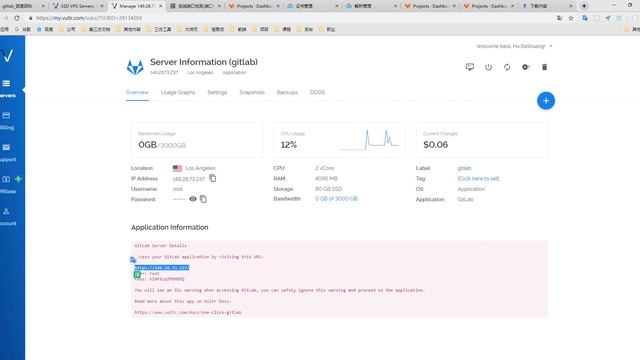Switch to the first Projects Dashboard browser tab
The width and height of the screenshot is (640, 360).
tap(254, 6)
